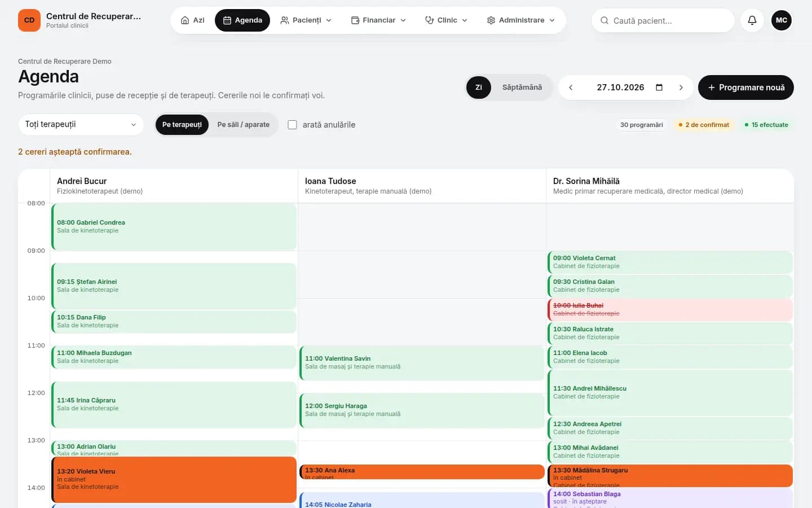812x508 pixels.
Task: Open notifications bell icon
Action: point(752,20)
